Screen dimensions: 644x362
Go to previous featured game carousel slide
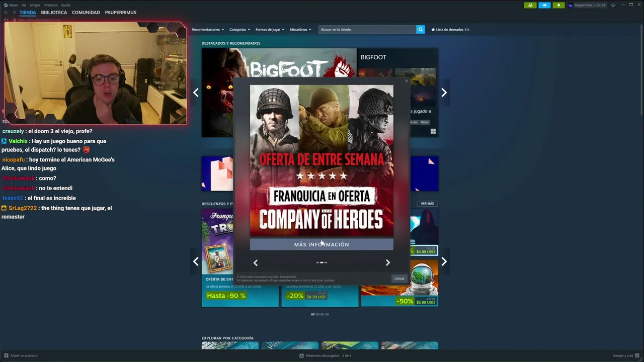[196, 93]
